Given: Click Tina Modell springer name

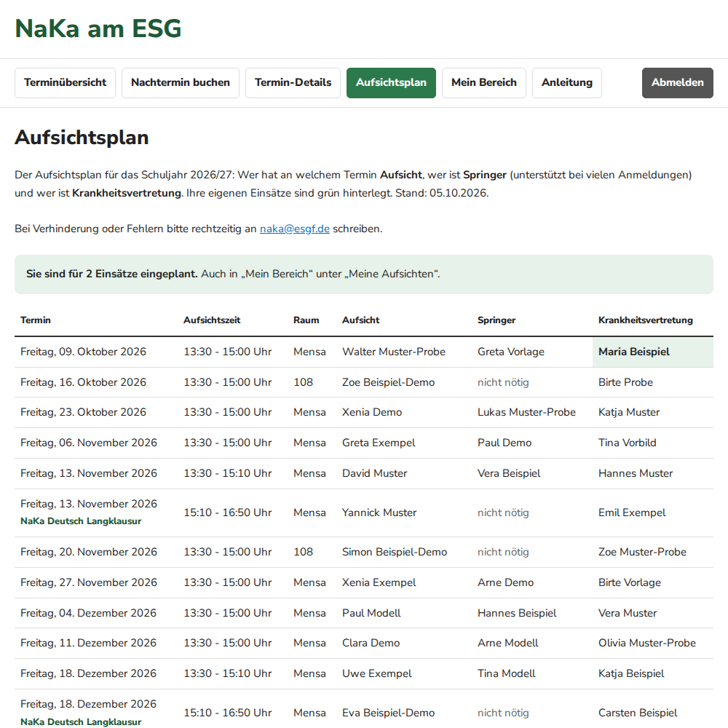Looking at the screenshot, I should (x=507, y=673).
